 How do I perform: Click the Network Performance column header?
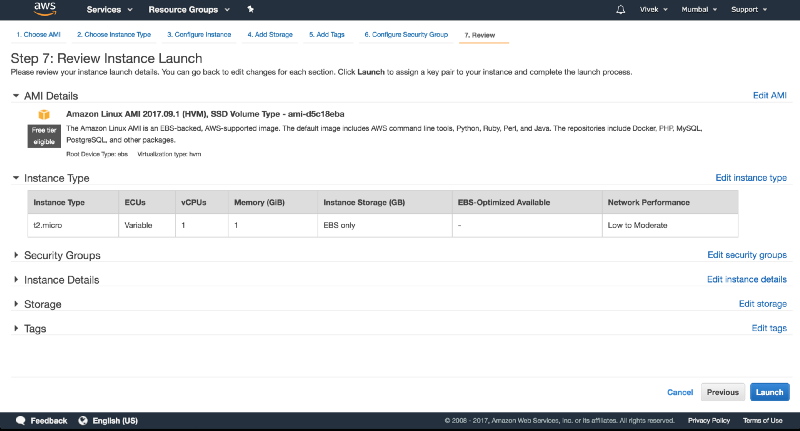(x=670, y=202)
